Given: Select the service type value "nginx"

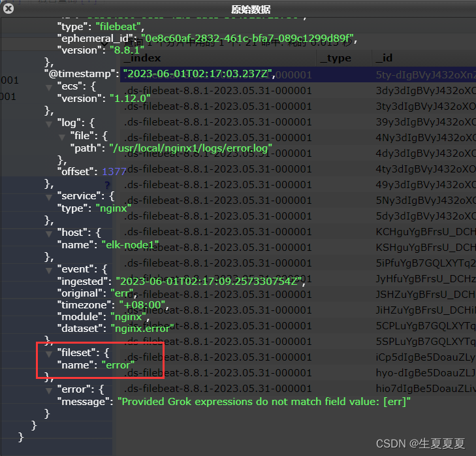Looking at the screenshot, I should coord(113,208).
